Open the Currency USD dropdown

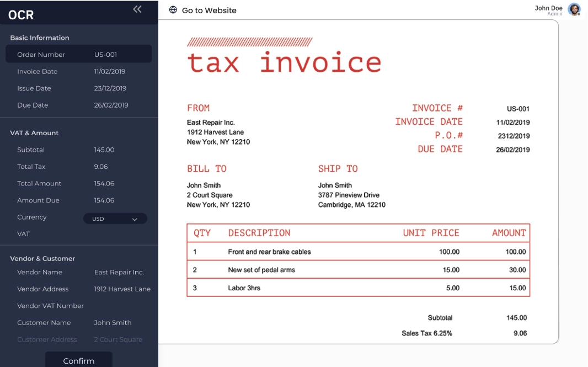115,219
